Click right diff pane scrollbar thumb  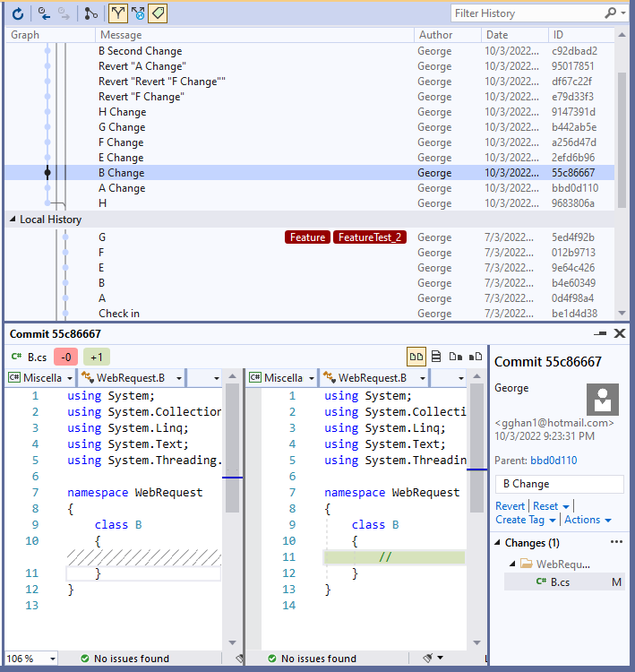[x=476, y=448]
